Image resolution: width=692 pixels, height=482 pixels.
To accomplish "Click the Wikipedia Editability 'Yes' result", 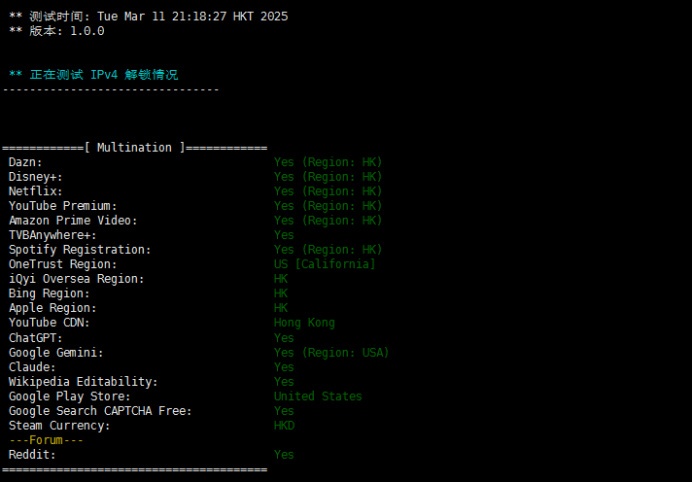I will coord(284,381).
